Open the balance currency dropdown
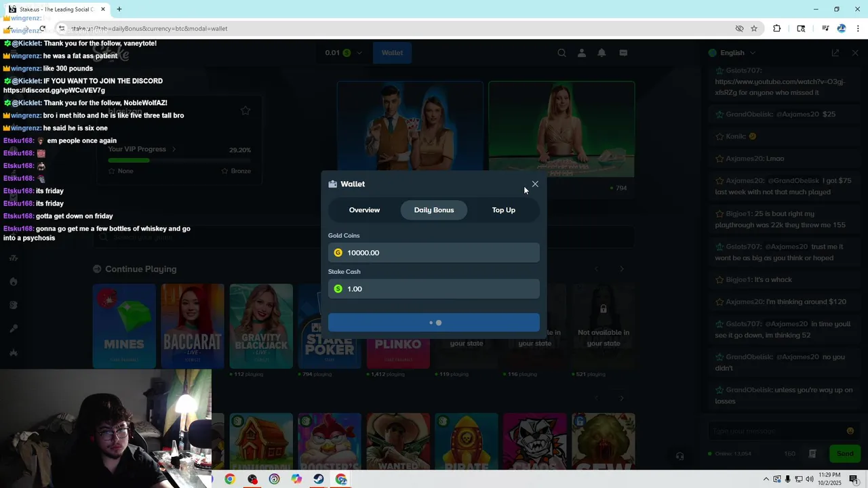Screen dimensions: 868x488 click(343, 53)
